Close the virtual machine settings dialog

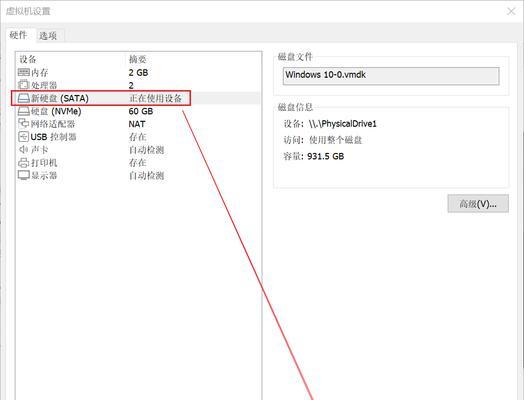pyautogui.click(x=511, y=11)
